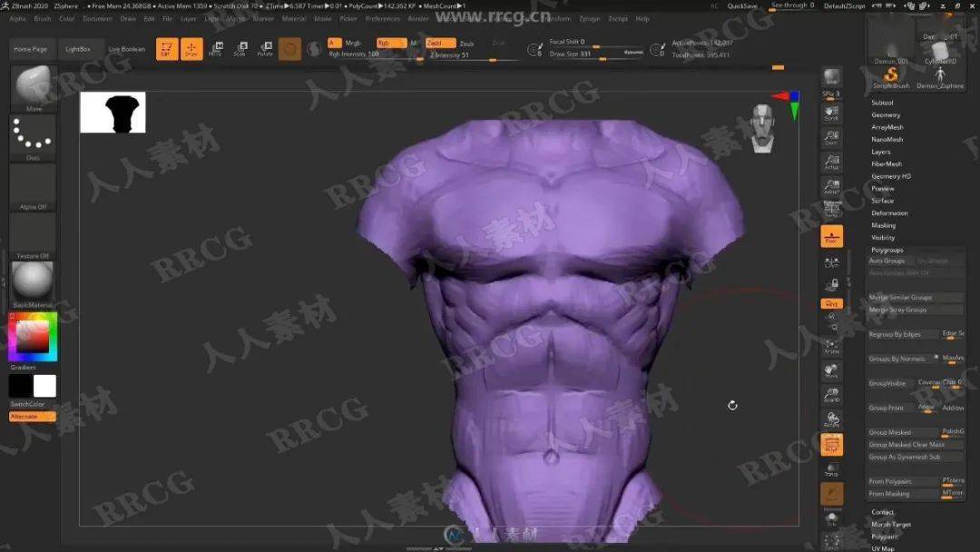
Task: Select the Move brush from the brush palette
Action: pos(33,88)
